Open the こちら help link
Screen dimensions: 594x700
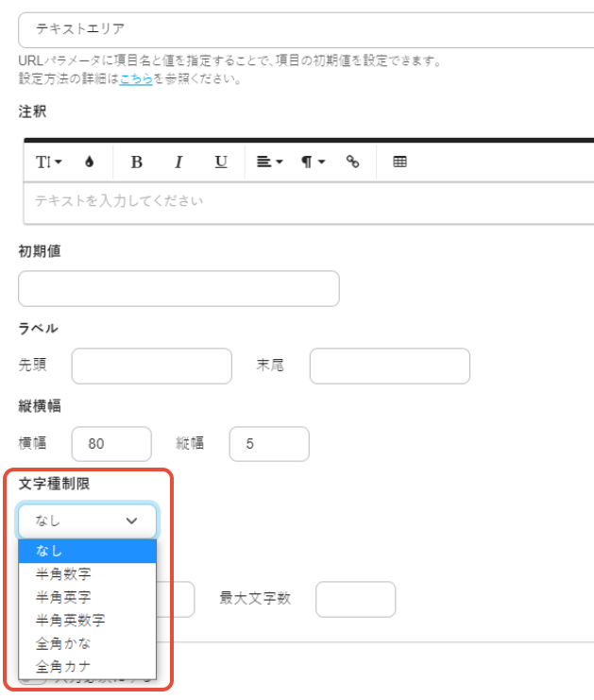(x=136, y=79)
